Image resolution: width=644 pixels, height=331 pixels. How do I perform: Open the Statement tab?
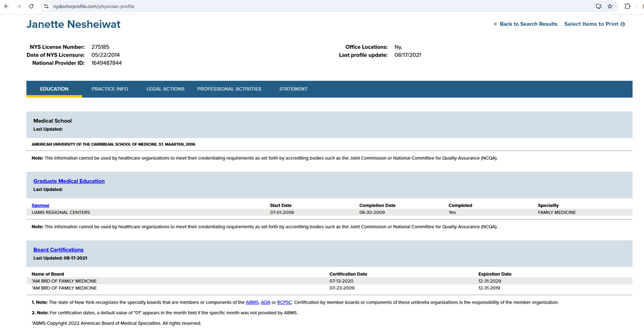[293, 89]
